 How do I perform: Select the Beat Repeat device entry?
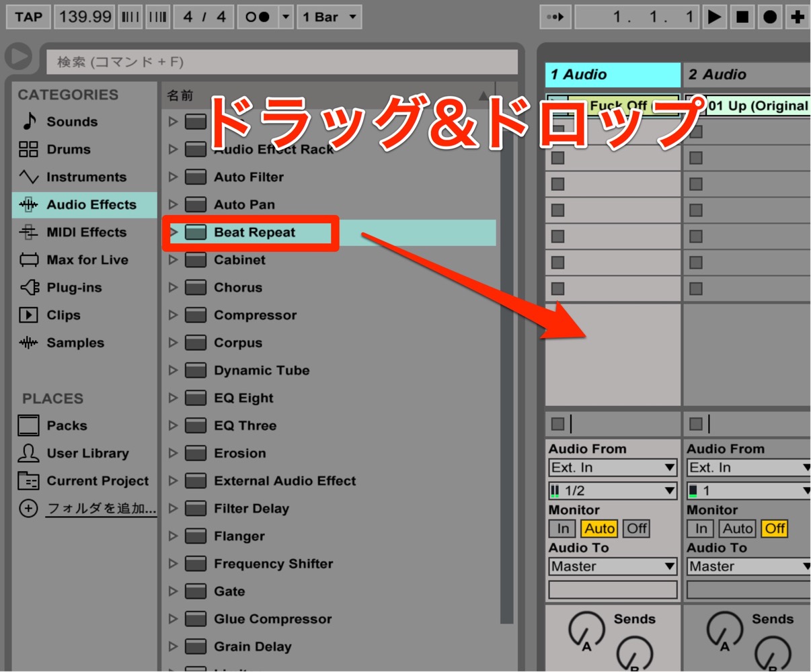tap(330, 232)
